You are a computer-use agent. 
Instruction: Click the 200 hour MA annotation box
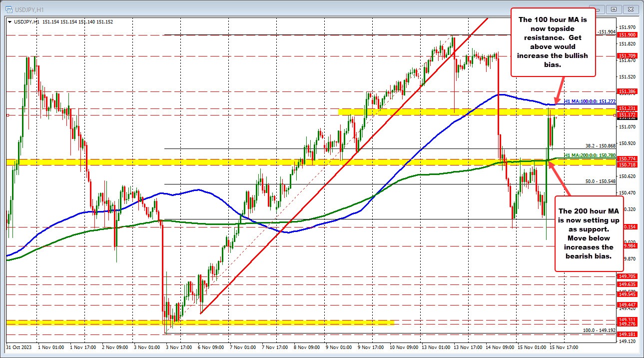589,233
